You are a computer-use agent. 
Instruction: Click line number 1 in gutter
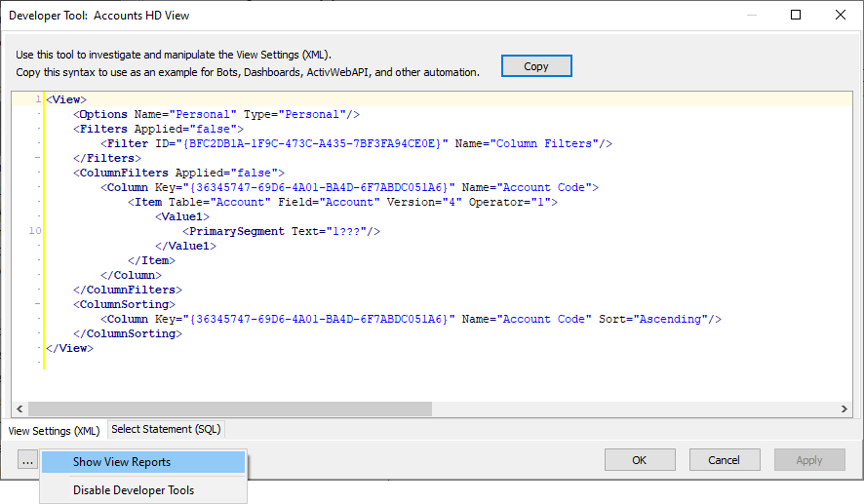click(38, 99)
